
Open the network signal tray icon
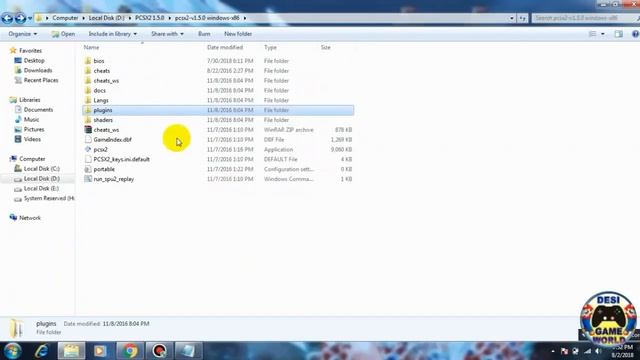[x=587, y=351]
